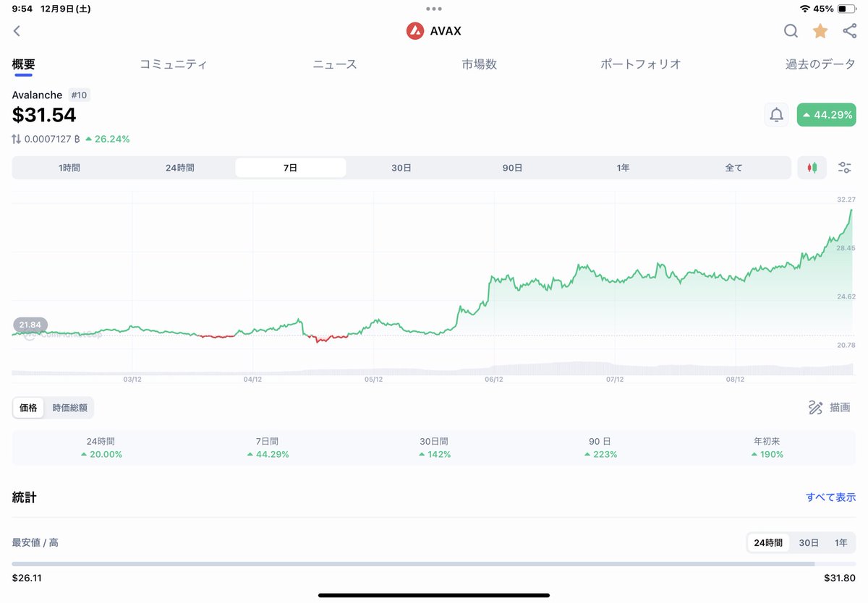The height and width of the screenshot is (603, 868).
Task: Tap the 30日間 142% stat
Action: pyautogui.click(x=434, y=448)
